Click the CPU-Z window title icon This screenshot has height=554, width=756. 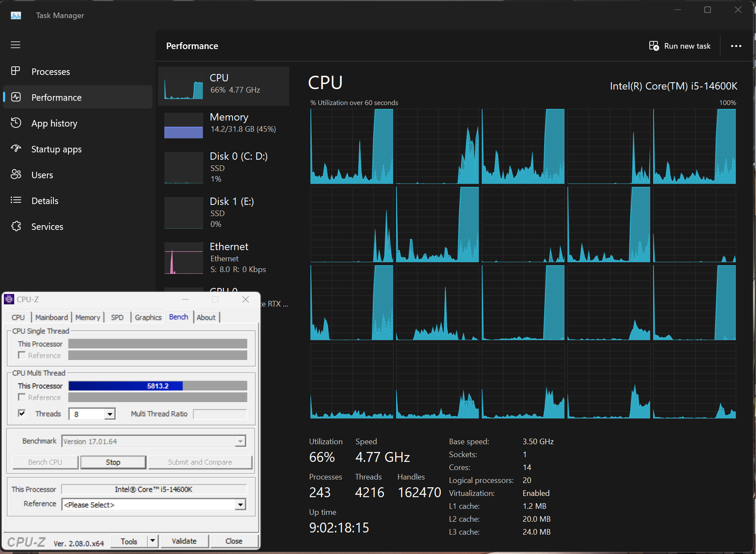(x=9, y=299)
